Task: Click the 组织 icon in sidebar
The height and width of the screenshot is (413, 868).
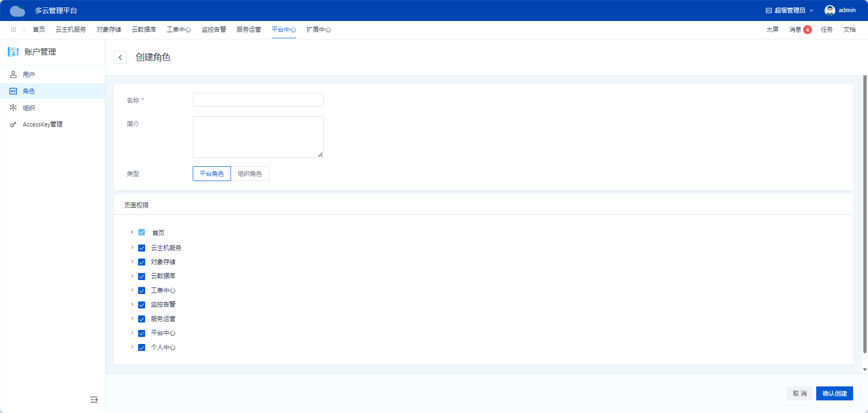Action: tap(13, 108)
